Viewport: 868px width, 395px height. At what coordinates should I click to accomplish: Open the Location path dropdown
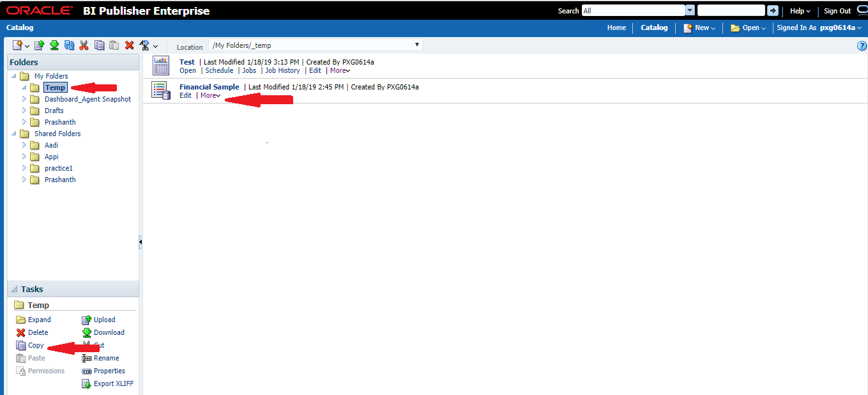coord(417,45)
